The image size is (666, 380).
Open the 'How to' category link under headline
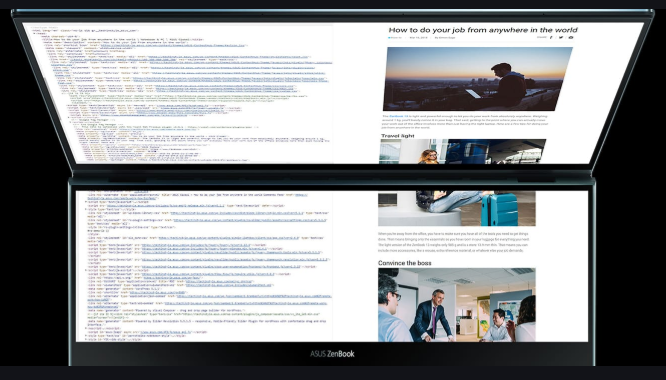tap(395, 37)
